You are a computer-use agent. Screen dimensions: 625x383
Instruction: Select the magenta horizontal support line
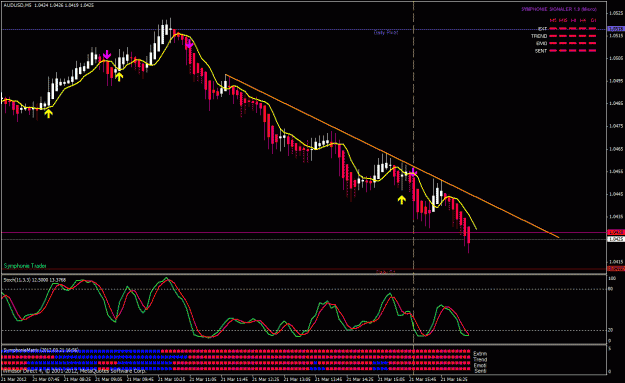click(303, 232)
